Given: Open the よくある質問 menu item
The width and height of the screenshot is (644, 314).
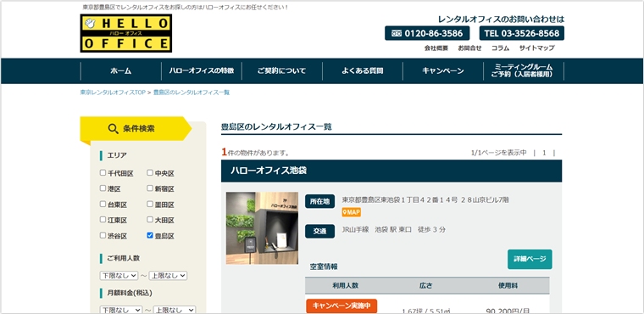Looking at the screenshot, I should pyautogui.click(x=363, y=70).
